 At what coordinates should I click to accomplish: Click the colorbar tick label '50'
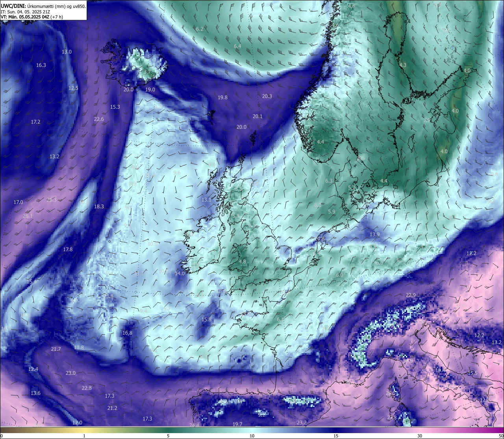click(501, 436)
